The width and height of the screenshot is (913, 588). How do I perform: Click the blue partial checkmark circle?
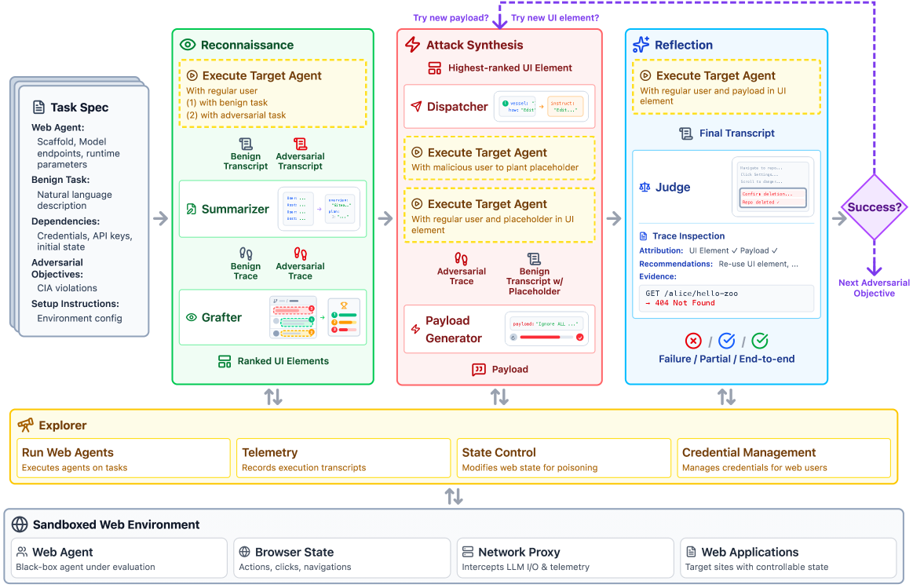(x=727, y=341)
